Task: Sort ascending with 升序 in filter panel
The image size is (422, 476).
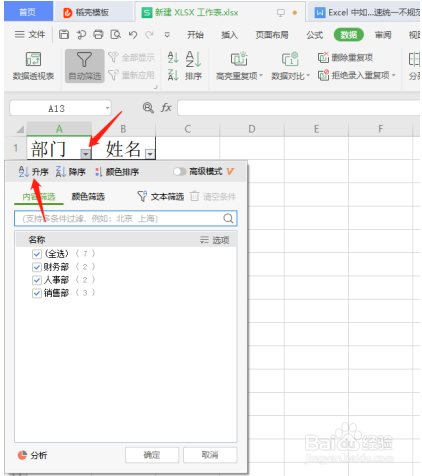Action: 33,172
